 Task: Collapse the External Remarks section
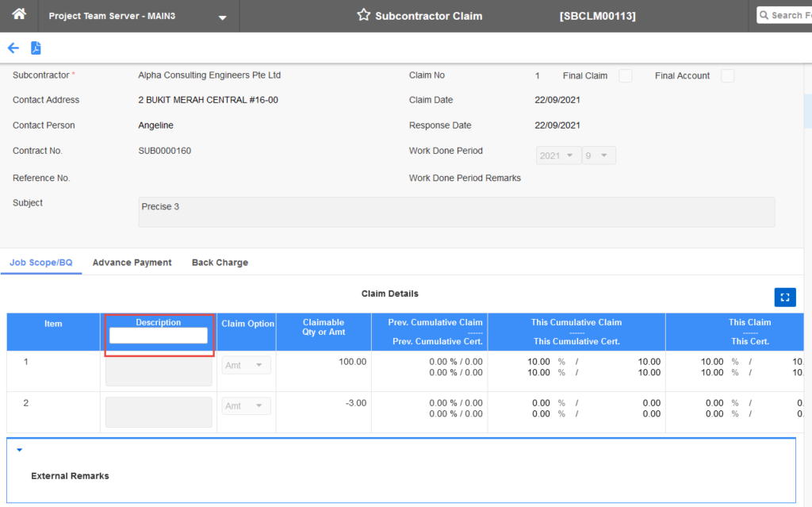(19, 449)
